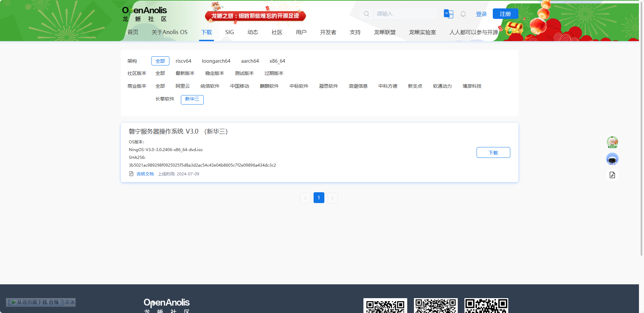Click the SHA256 hash value starting 3b5021ac
Image resolution: width=644 pixels, height=313 pixels.
tap(202, 165)
